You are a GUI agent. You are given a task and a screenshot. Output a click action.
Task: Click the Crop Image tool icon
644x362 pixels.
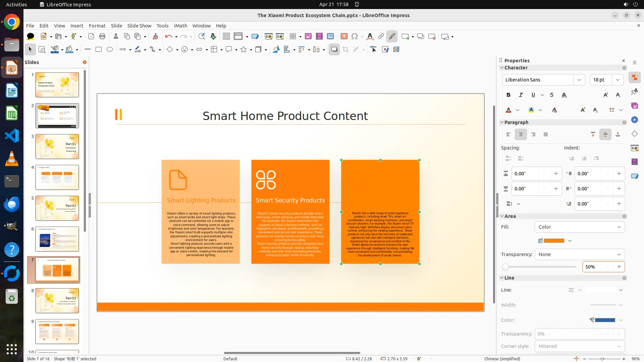[345, 50]
